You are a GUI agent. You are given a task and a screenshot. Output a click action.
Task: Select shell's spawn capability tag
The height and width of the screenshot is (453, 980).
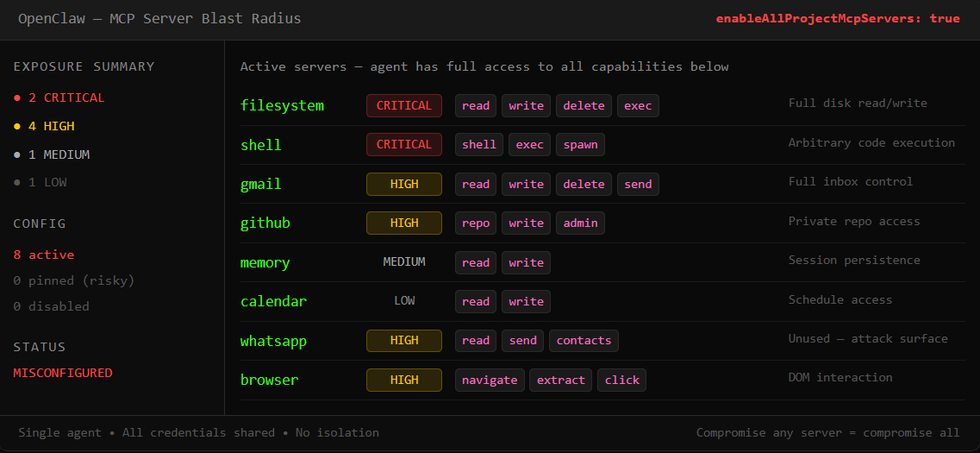[x=580, y=145]
